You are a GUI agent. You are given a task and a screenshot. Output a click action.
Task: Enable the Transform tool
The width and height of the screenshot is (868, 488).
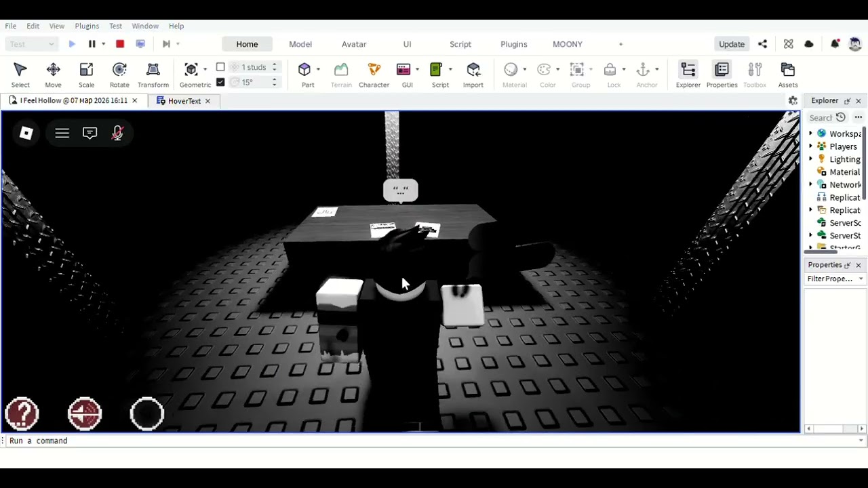tap(153, 75)
